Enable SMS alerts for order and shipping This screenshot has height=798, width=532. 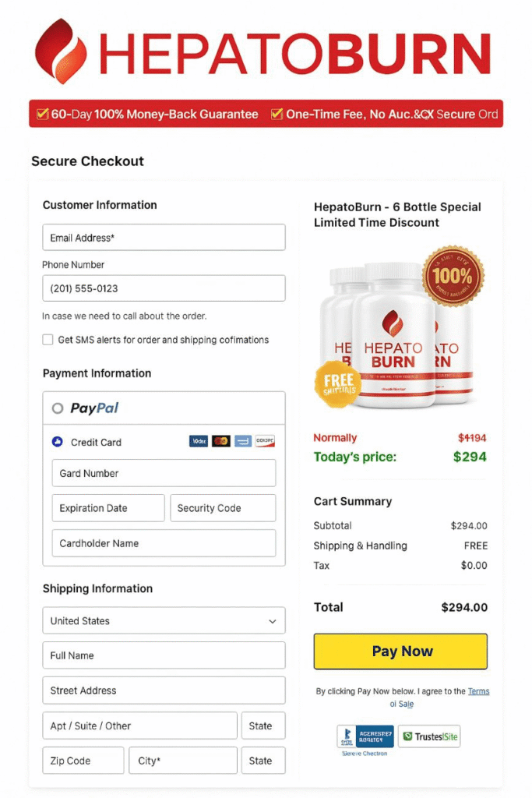(x=46, y=340)
